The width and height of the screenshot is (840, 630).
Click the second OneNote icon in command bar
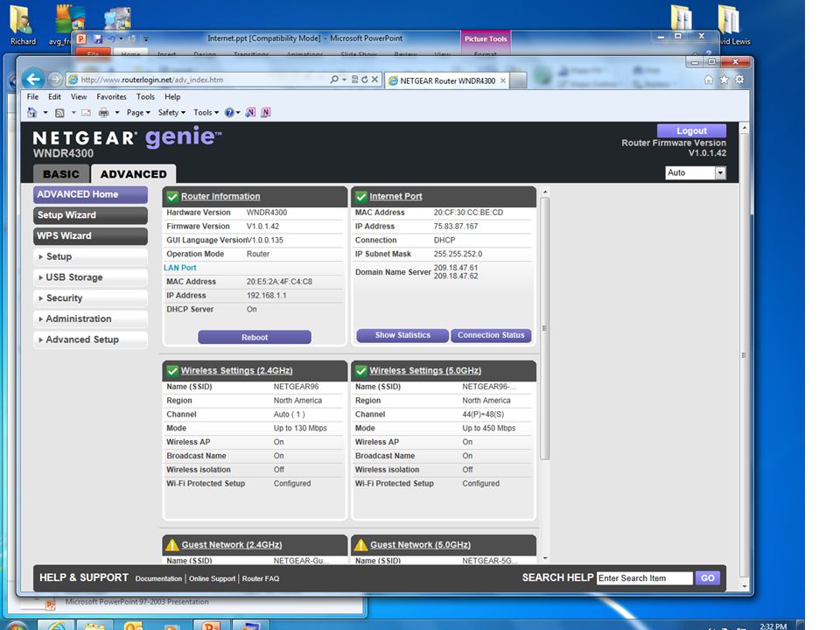(266, 113)
